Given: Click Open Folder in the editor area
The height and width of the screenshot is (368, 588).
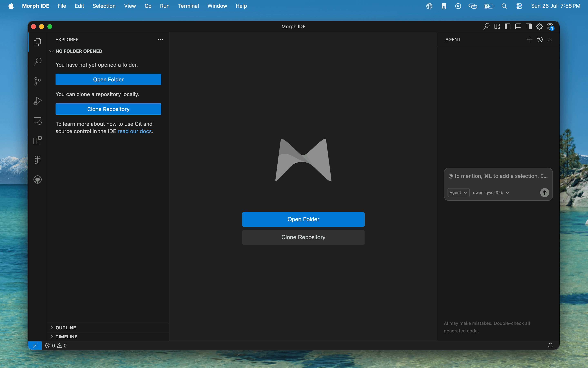Looking at the screenshot, I should 303,219.
